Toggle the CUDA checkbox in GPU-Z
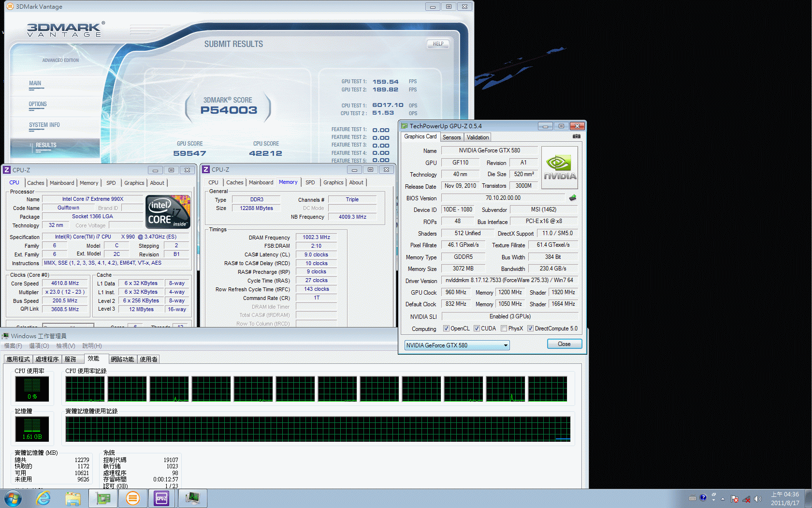812x508 pixels. pos(477,329)
